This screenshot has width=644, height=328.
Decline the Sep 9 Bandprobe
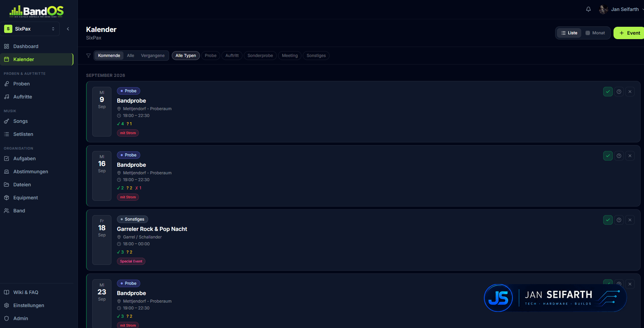click(630, 92)
